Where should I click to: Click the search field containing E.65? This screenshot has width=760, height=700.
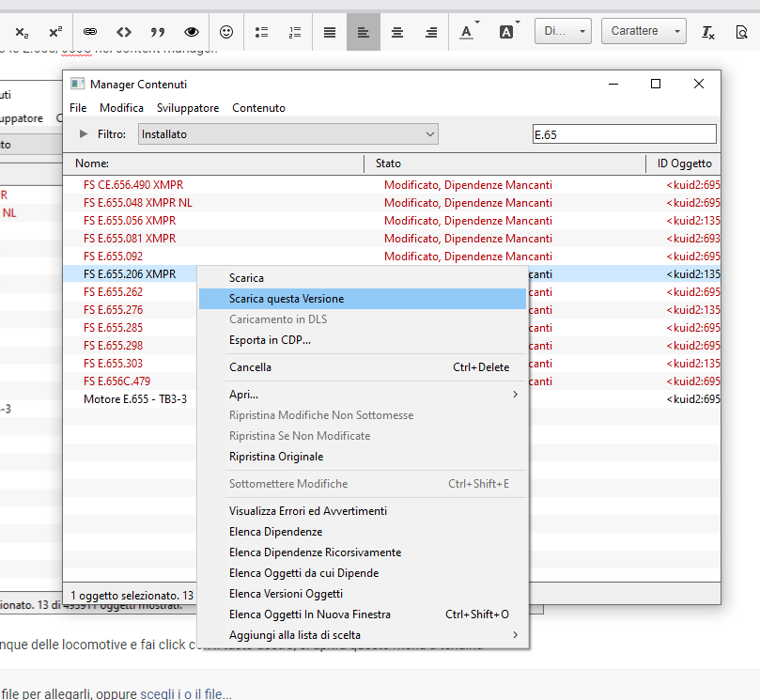click(x=625, y=133)
